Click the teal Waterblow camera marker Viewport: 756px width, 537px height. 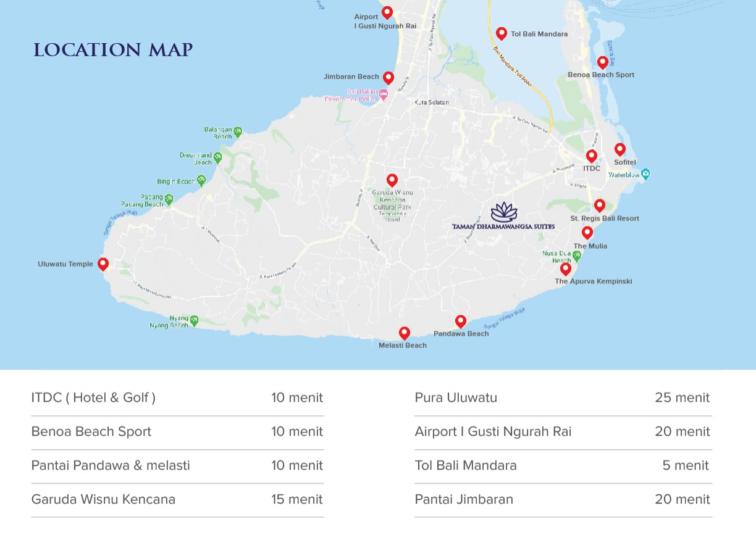[x=646, y=174]
